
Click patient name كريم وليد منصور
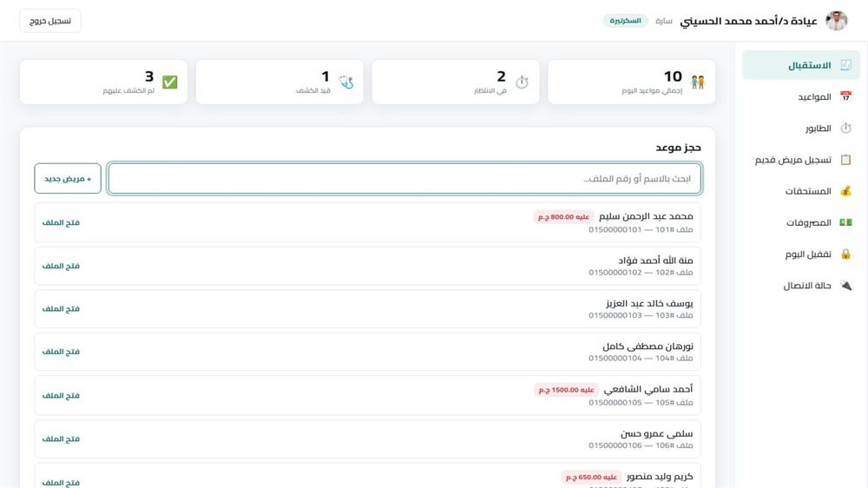click(660, 477)
